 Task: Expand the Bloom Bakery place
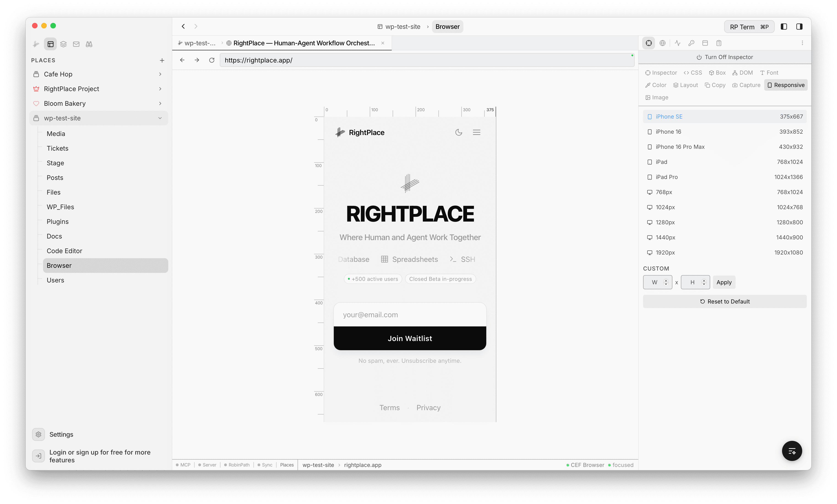tap(160, 103)
